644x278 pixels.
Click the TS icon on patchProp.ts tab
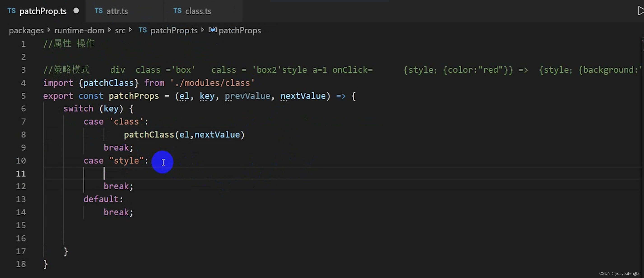pos(12,11)
